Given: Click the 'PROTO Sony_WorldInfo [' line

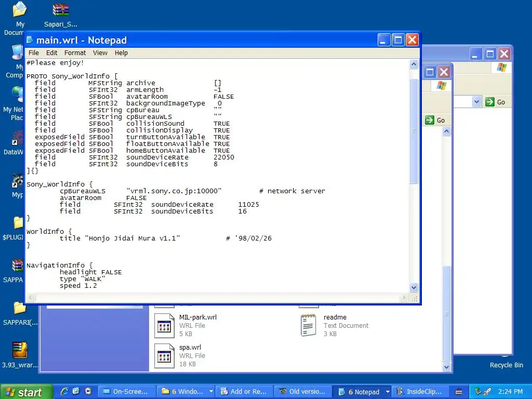Looking at the screenshot, I should click(72, 76).
